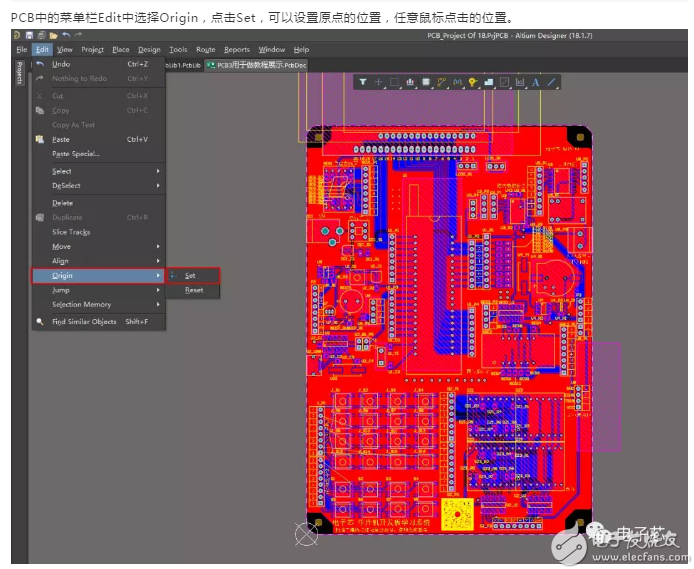Click Reset in the Origin submenu
The height and width of the screenshot is (569, 694).
pyautogui.click(x=193, y=290)
